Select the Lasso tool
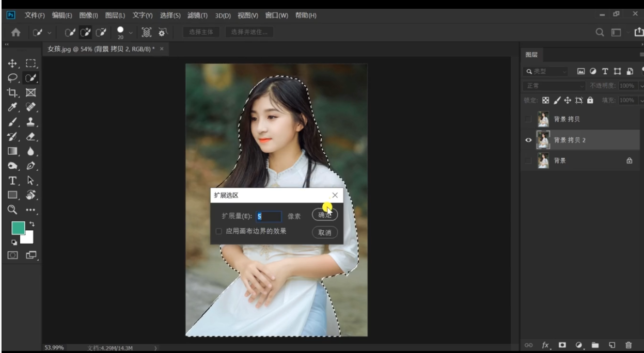 coord(13,78)
